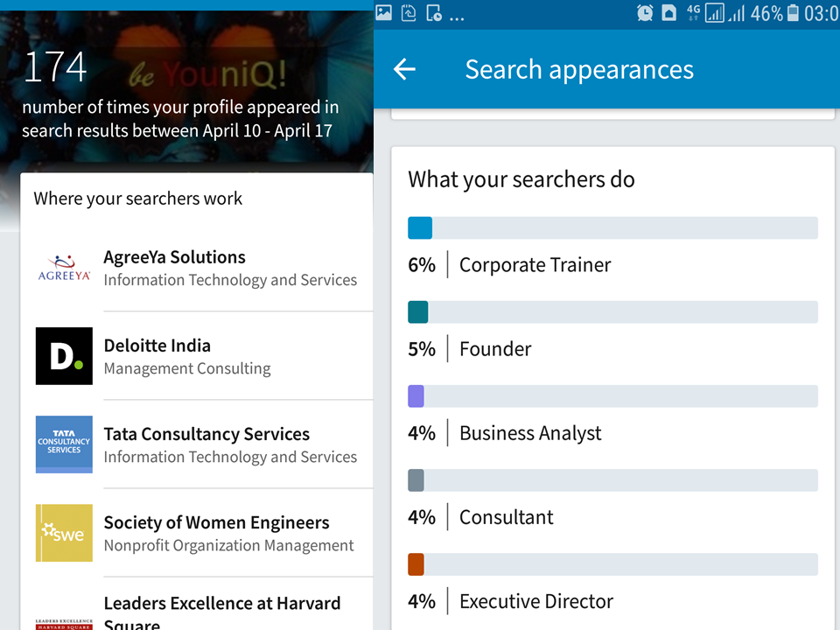Click the Deloitte India logo

pyautogui.click(x=64, y=356)
